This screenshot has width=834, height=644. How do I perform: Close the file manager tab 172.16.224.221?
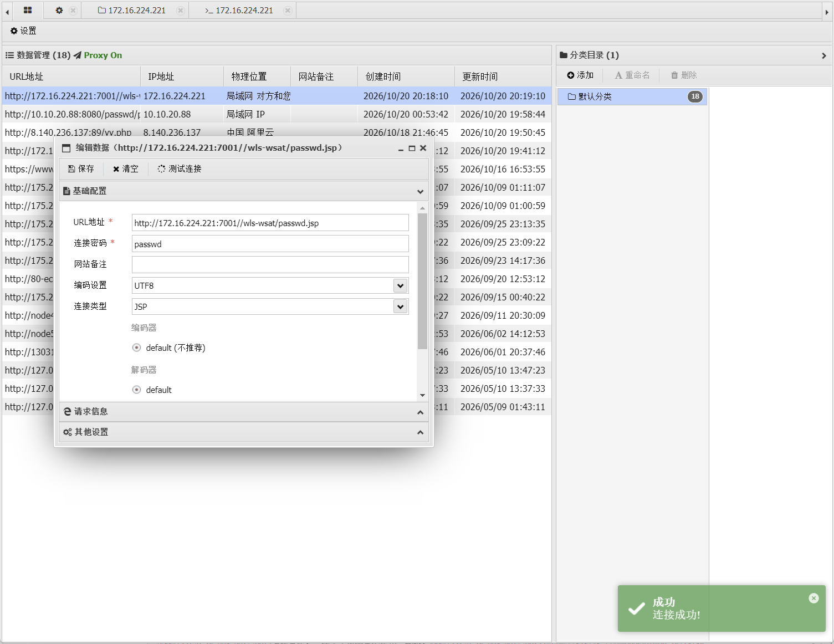(x=180, y=10)
